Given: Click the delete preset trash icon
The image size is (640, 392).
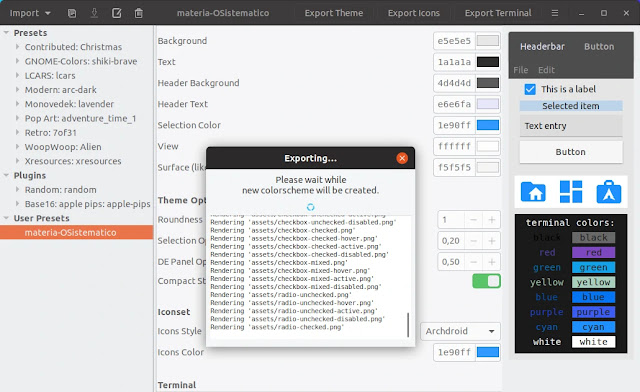Looking at the screenshot, I should tap(139, 13).
